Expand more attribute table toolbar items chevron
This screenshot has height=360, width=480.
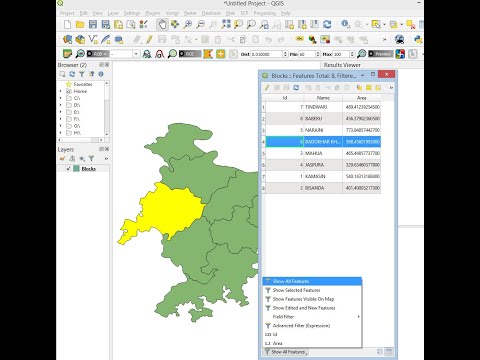point(391,88)
